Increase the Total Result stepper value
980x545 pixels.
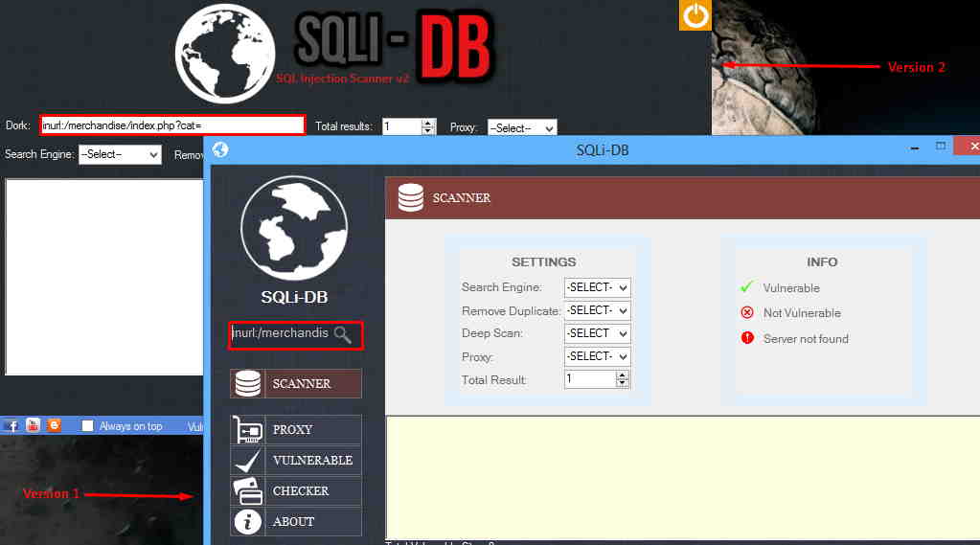click(623, 375)
